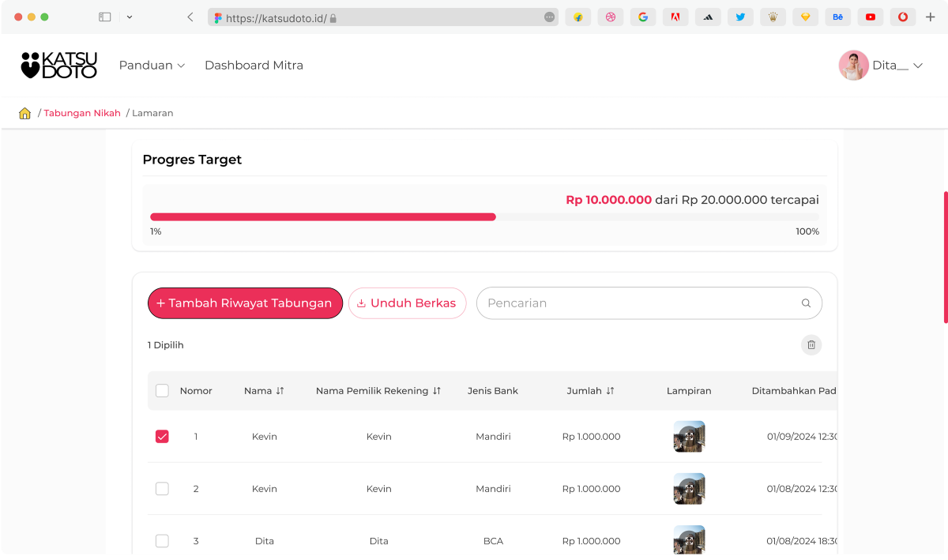This screenshot has height=560, width=948.
Task: Click the home icon in breadcrumb
Action: click(24, 113)
